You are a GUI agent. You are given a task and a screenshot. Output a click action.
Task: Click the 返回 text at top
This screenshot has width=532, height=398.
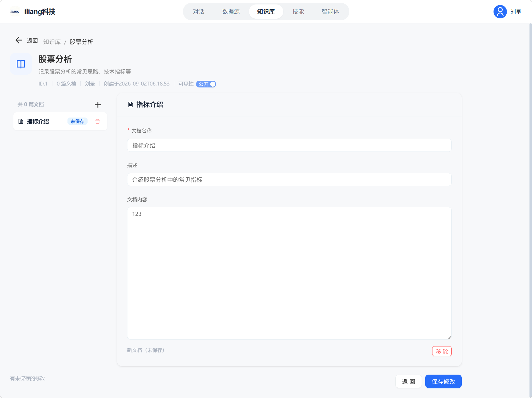[x=32, y=41]
